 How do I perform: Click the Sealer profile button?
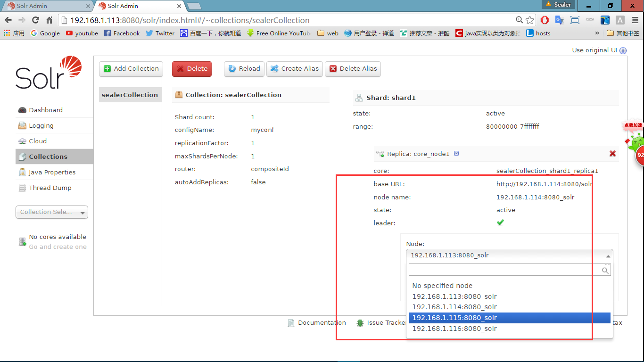[x=559, y=5]
